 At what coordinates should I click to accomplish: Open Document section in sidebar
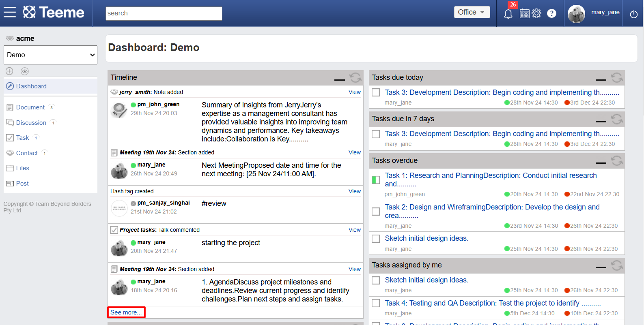(30, 107)
